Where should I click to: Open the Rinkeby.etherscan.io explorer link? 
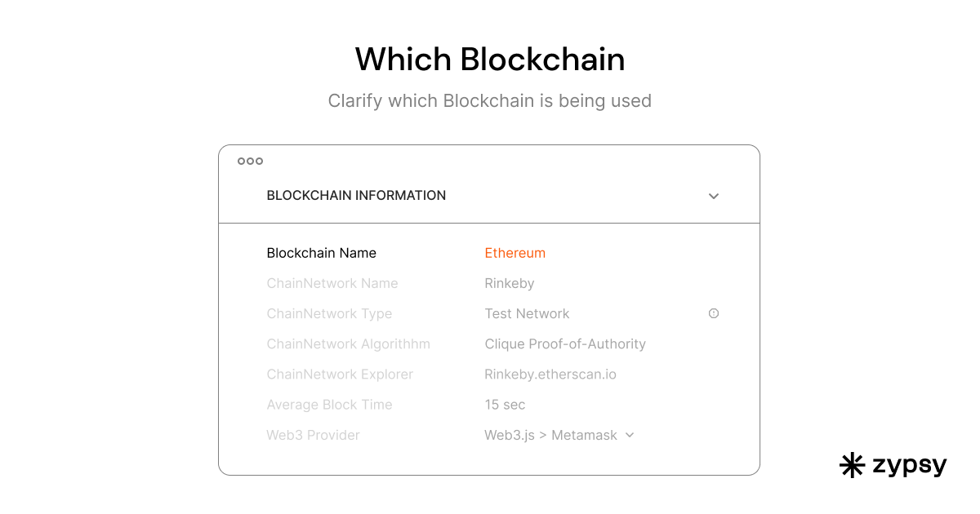pos(550,374)
